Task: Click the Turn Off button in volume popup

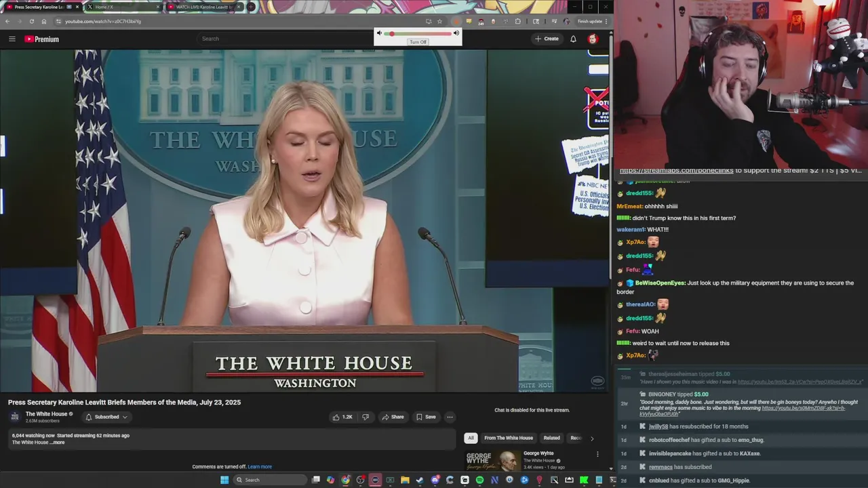Action: point(418,42)
